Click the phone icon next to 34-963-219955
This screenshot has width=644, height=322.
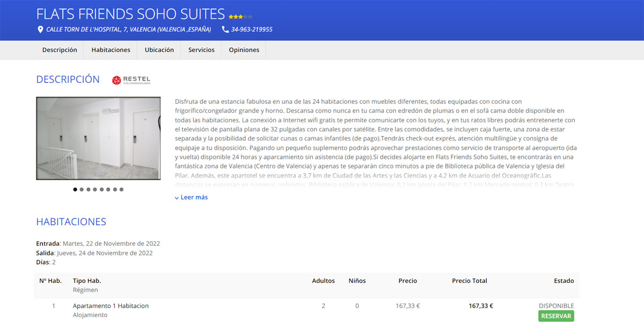[225, 30]
